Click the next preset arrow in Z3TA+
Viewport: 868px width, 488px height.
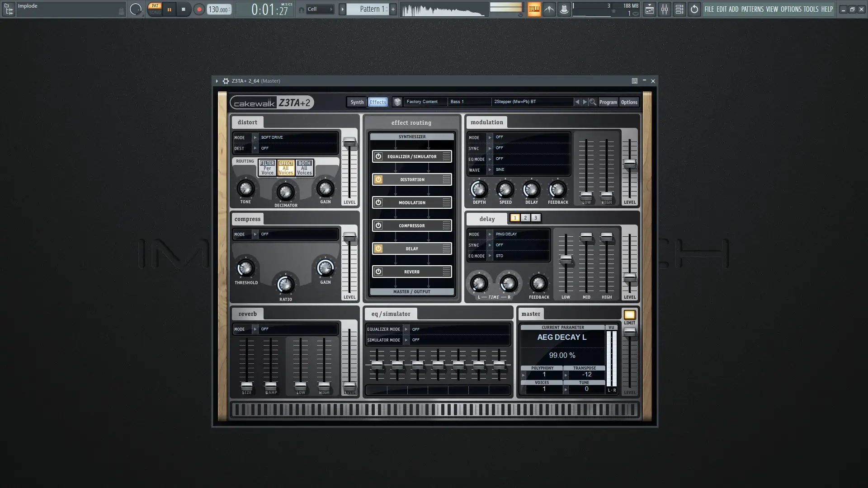point(585,102)
